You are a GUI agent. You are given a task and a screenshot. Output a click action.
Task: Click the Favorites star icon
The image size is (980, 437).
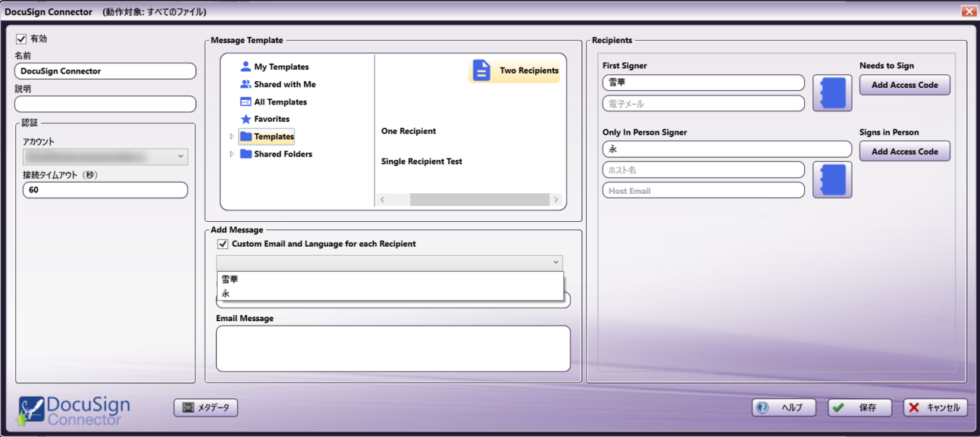point(246,119)
